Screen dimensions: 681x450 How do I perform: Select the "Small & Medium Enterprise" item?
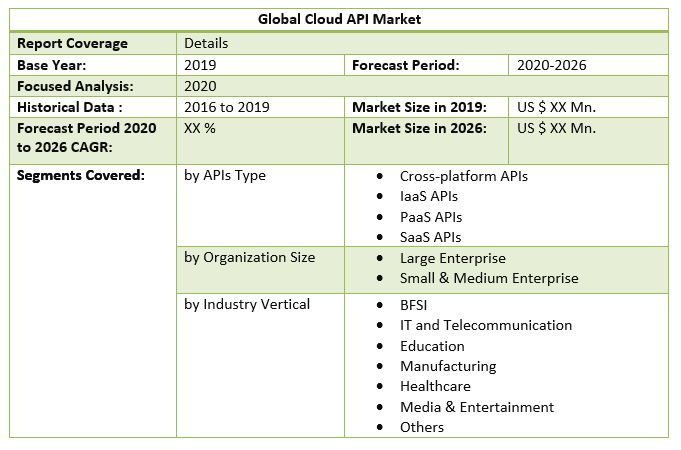click(x=488, y=278)
